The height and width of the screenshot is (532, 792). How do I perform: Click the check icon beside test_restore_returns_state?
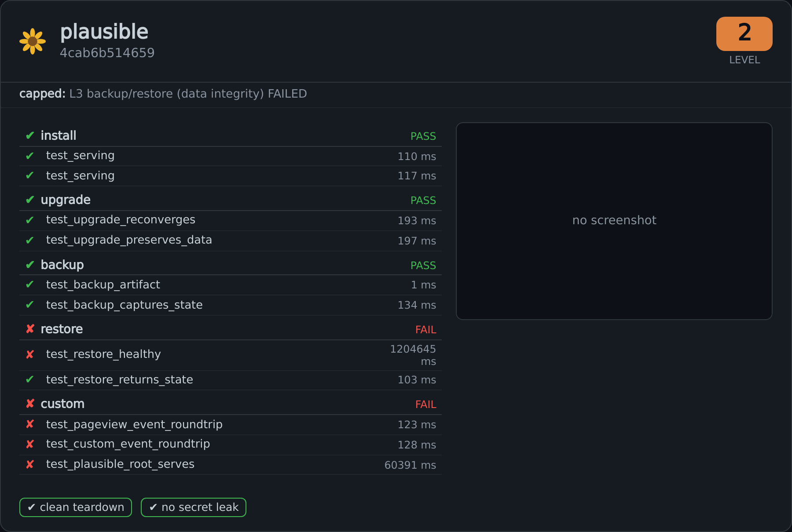[x=30, y=379]
